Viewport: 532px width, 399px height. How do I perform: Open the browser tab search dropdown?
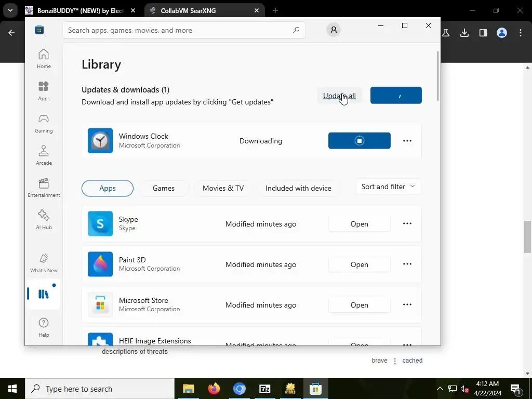coord(10,10)
